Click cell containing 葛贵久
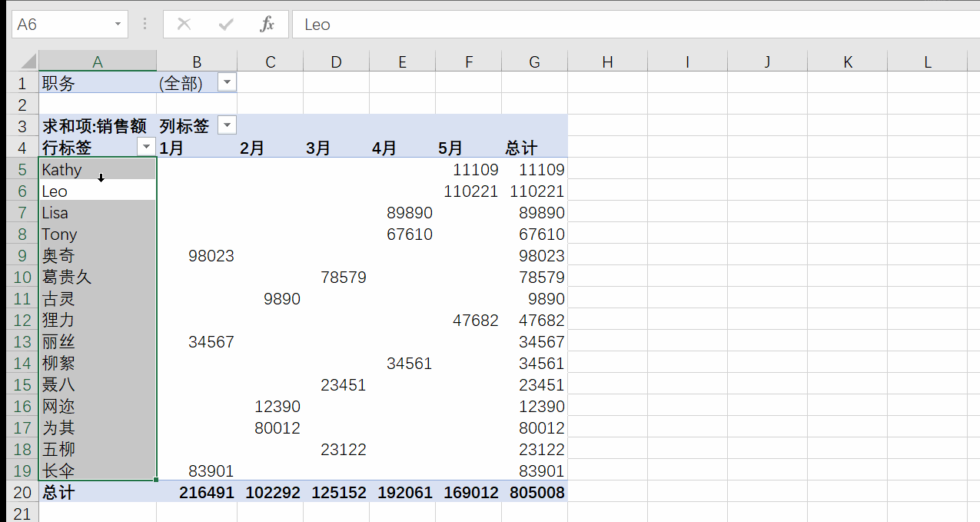980x522 pixels. point(98,277)
